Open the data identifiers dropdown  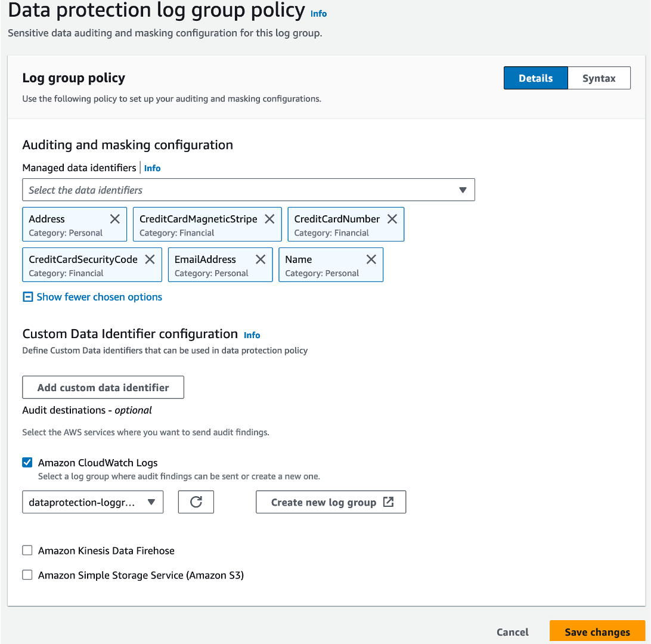(x=463, y=190)
